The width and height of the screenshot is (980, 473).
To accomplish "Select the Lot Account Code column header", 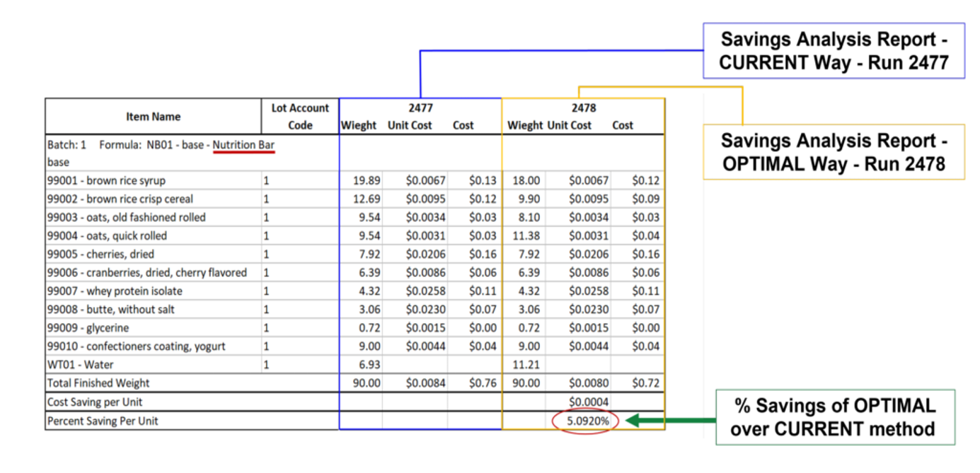I will pyautogui.click(x=300, y=117).
